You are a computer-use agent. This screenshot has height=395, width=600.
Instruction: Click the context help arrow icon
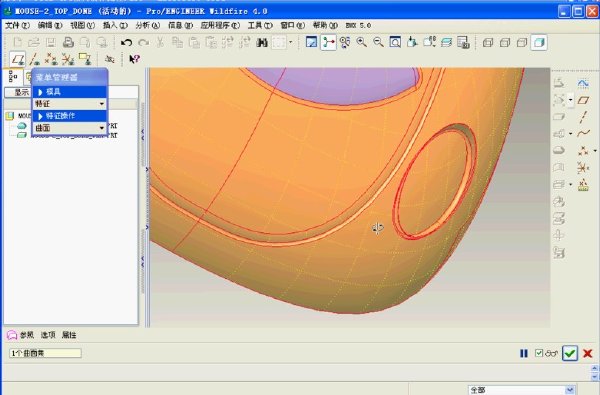(x=135, y=59)
